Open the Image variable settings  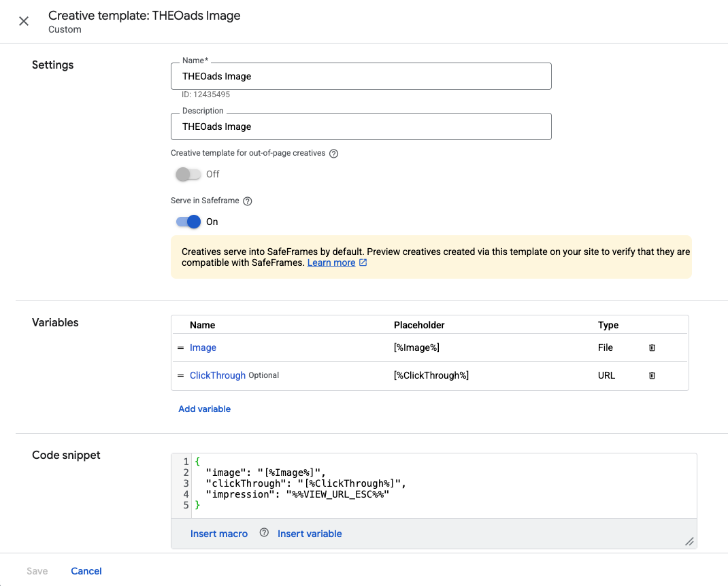(203, 347)
